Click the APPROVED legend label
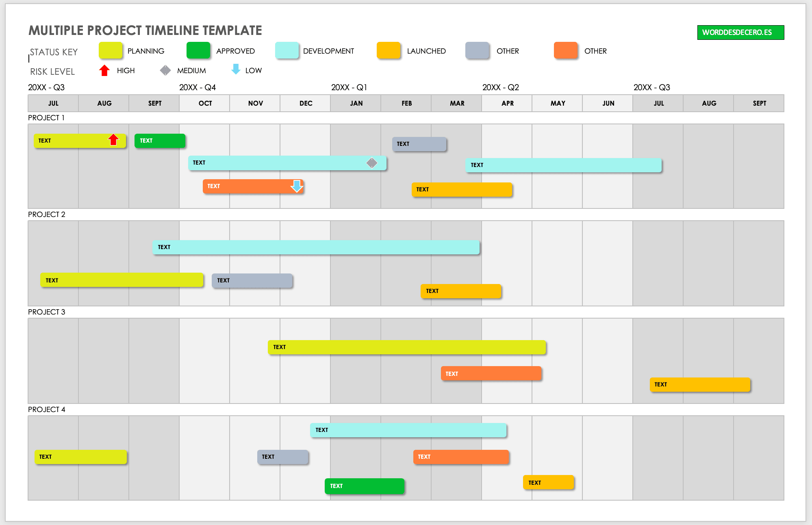 (235, 51)
